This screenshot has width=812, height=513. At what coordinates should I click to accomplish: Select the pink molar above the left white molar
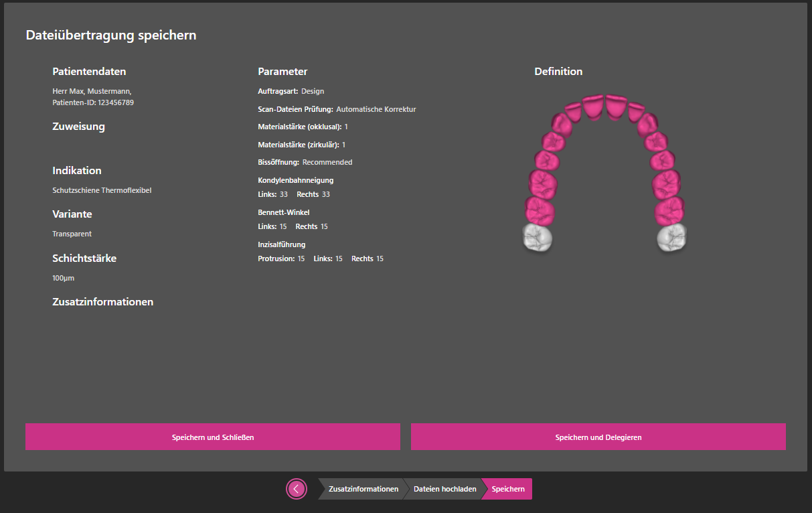(540, 210)
